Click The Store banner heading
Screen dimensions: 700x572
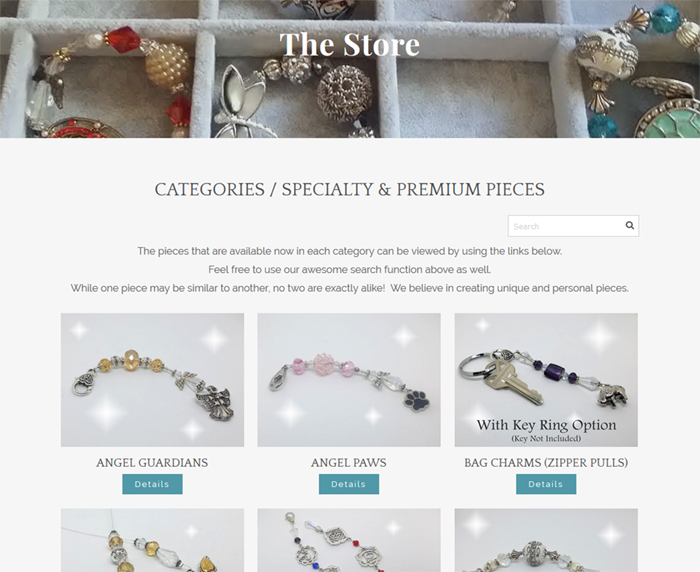pyautogui.click(x=350, y=44)
